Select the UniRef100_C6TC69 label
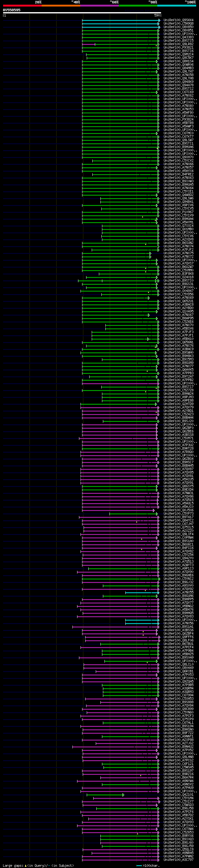Image resolution: width=199 pixels, height=868 pixels. pyautogui.click(x=178, y=92)
